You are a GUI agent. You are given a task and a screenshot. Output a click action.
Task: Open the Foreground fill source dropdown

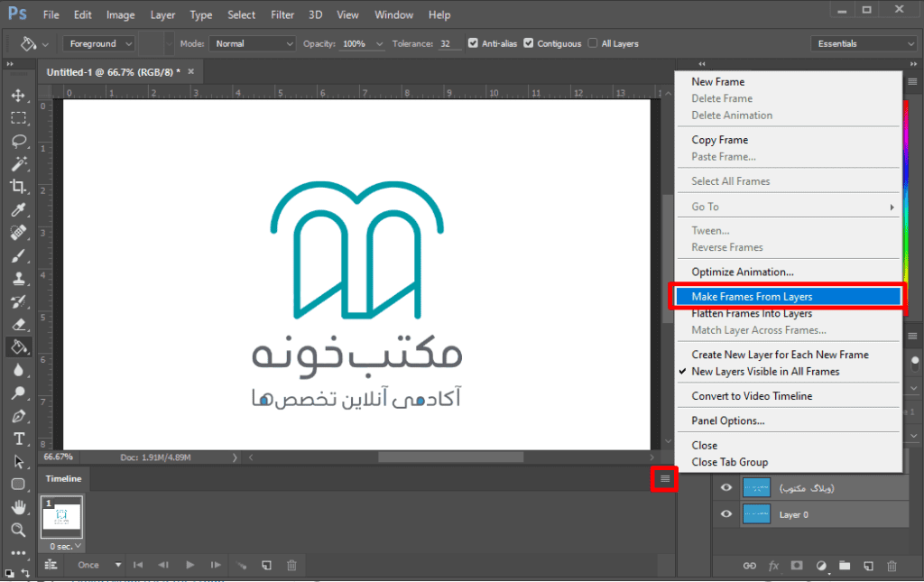click(x=98, y=43)
